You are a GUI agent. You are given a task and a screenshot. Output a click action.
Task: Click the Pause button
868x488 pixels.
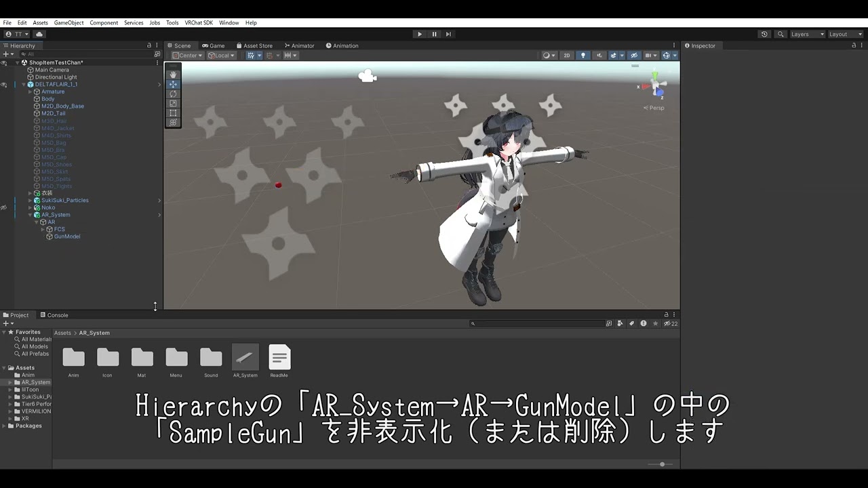tap(434, 34)
